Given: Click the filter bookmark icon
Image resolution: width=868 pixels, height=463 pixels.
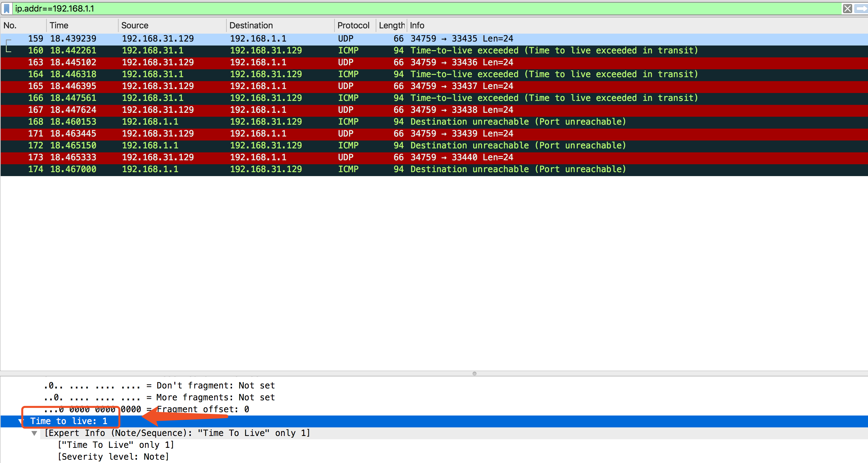Looking at the screenshot, I should pos(6,9).
